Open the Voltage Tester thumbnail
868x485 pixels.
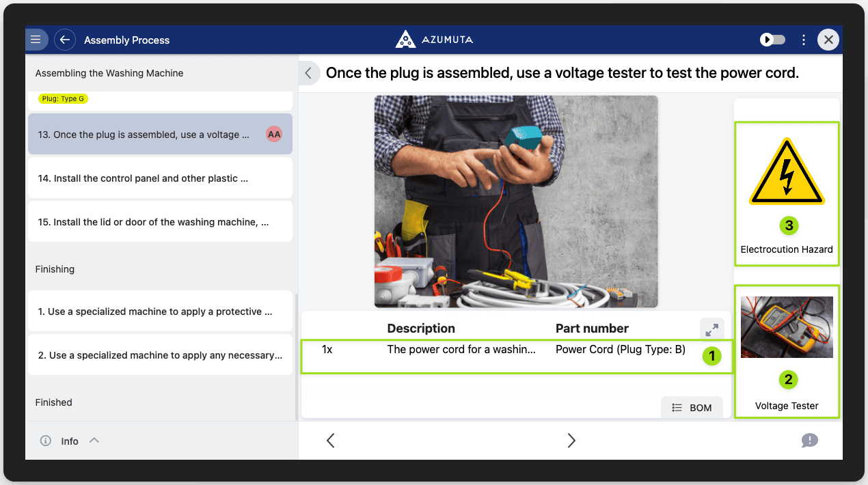tap(787, 327)
